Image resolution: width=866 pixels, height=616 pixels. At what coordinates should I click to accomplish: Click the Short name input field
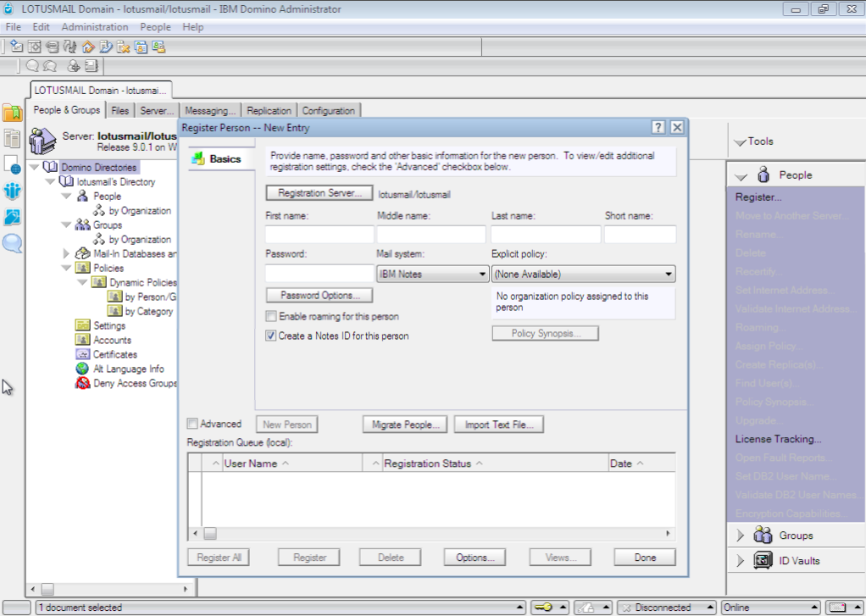click(x=640, y=234)
